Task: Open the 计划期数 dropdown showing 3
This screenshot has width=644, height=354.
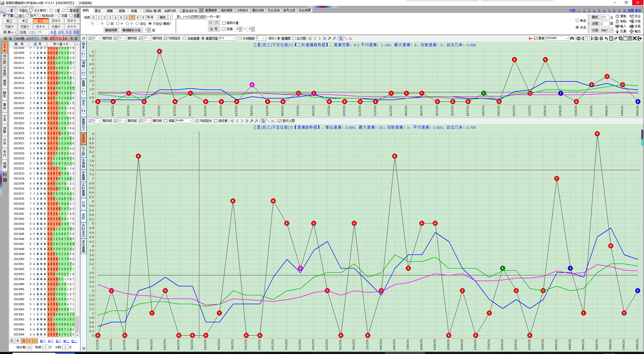Action: click(x=261, y=38)
